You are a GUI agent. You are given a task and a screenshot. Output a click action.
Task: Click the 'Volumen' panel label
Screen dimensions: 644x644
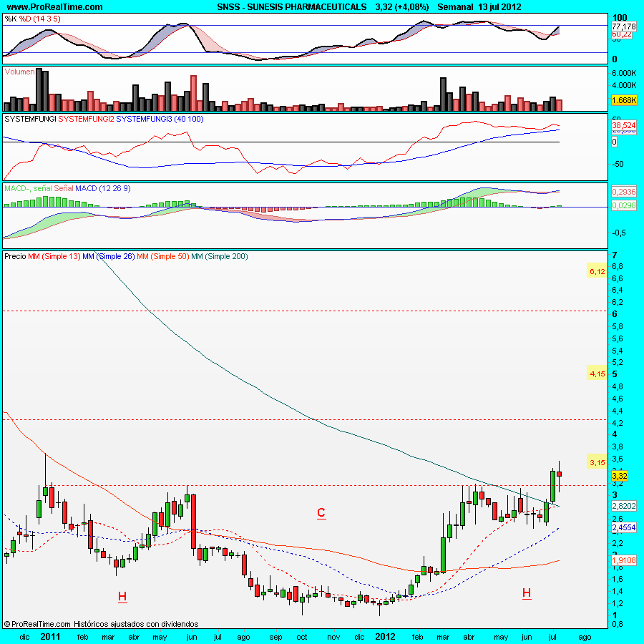click(x=20, y=72)
